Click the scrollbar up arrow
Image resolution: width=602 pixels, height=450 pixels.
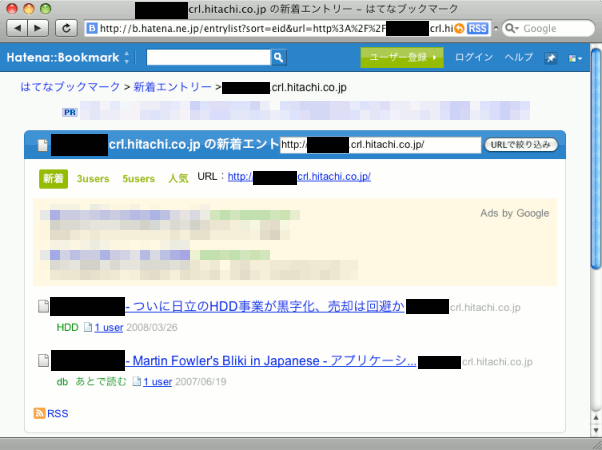(596, 418)
